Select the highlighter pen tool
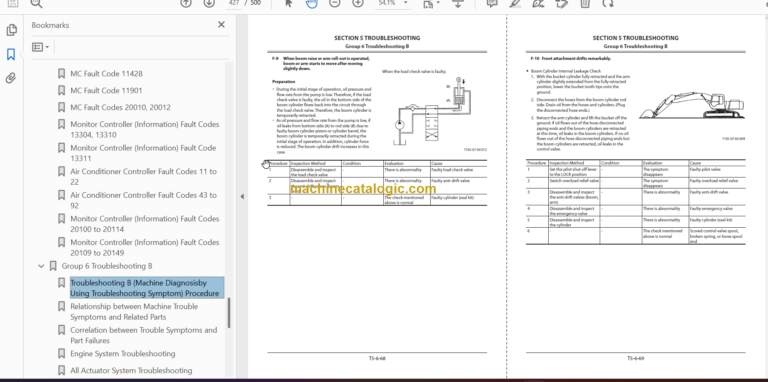Viewport: 768px width, 382px height. [515, 3]
